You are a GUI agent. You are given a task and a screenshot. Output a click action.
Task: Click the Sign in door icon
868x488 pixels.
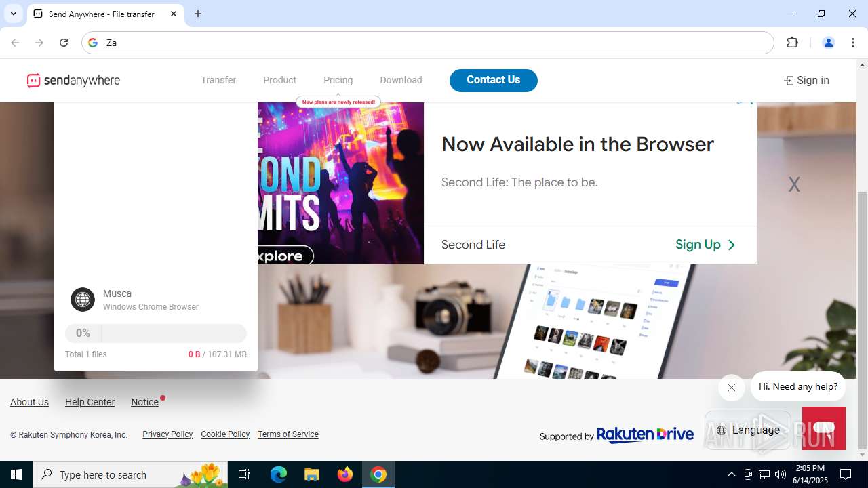click(789, 81)
